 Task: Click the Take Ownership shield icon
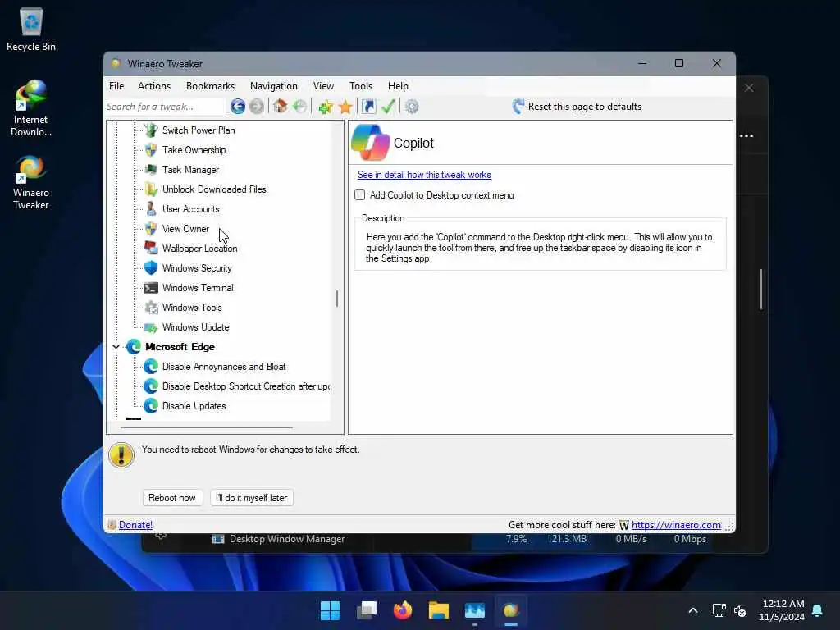(151, 150)
